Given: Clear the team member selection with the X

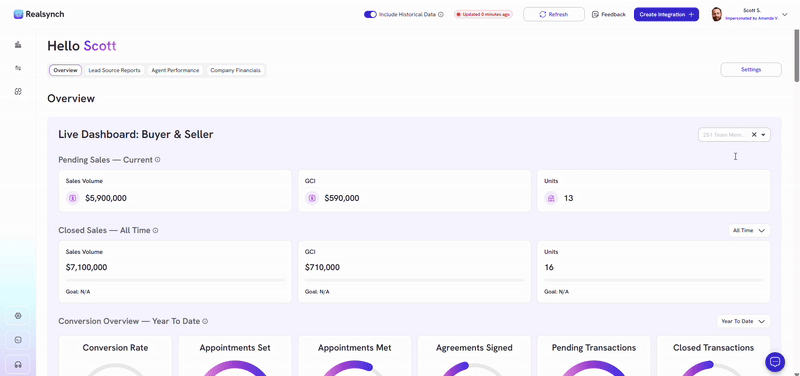Looking at the screenshot, I should (x=754, y=135).
